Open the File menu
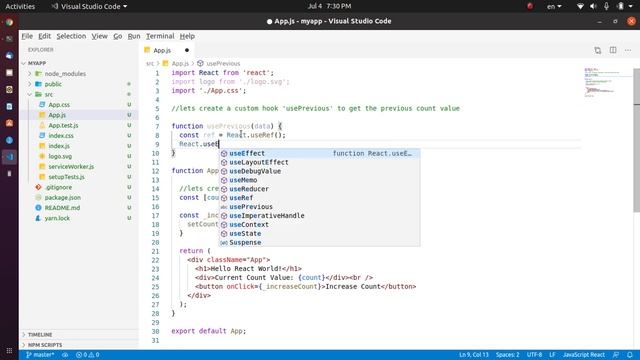 (x=27, y=36)
